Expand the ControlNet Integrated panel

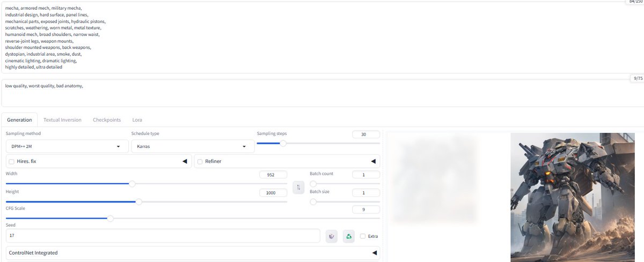(x=193, y=253)
